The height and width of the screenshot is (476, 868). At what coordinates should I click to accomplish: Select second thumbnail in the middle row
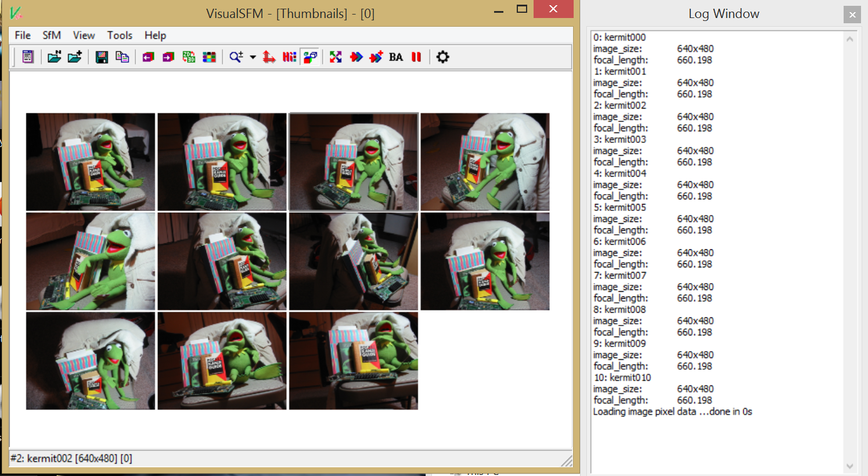pyautogui.click(x=222, y=261)
